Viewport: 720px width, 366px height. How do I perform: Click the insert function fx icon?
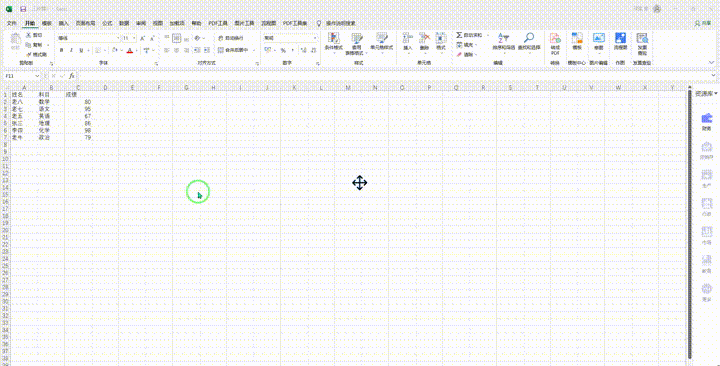(71, 76)
